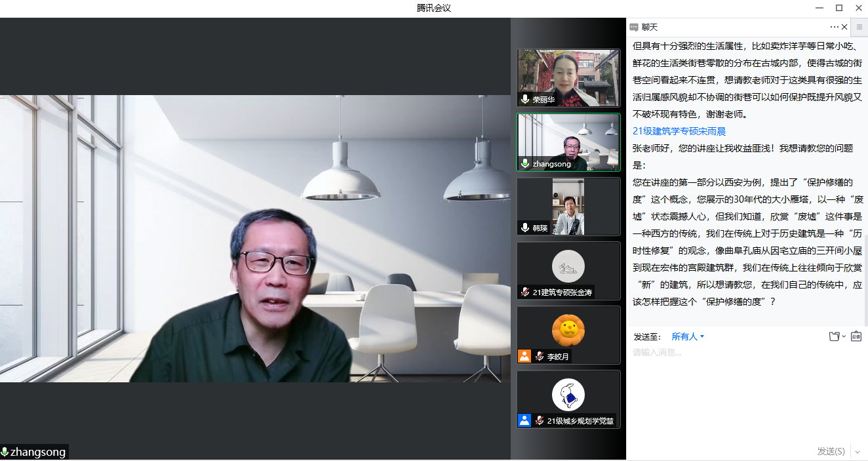
Task: Click the muted microphone icon of 21建筑专硕张金涛
Action: click(525, 292)
